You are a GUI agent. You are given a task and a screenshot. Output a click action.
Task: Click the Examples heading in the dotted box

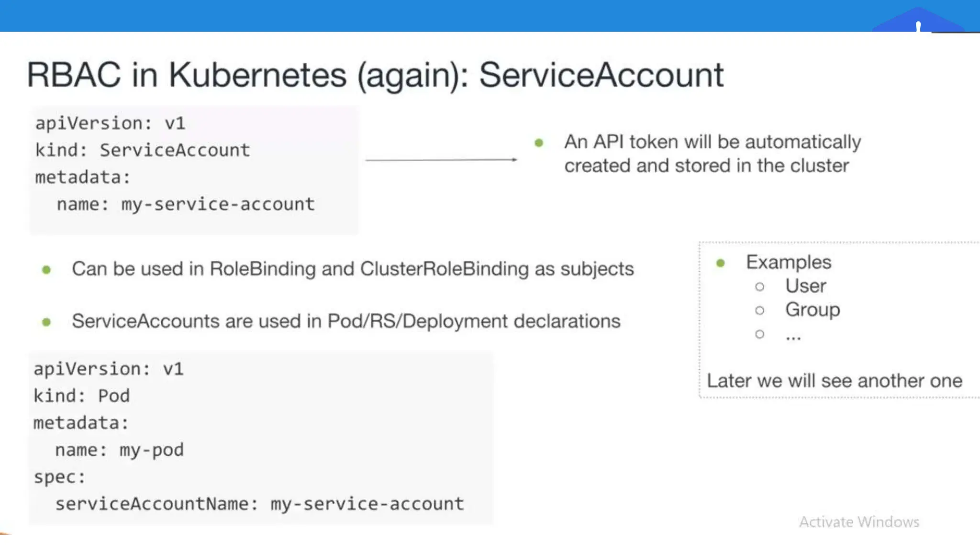click(x=789, y=262)
